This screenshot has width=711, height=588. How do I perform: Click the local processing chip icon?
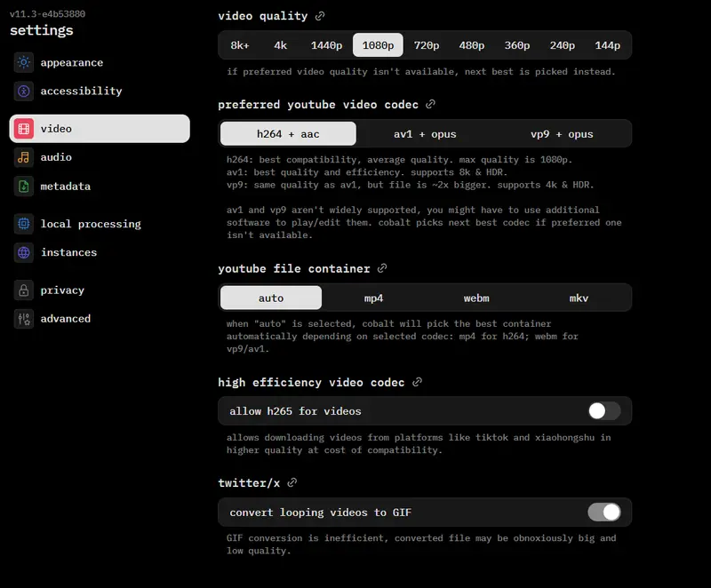24,224
